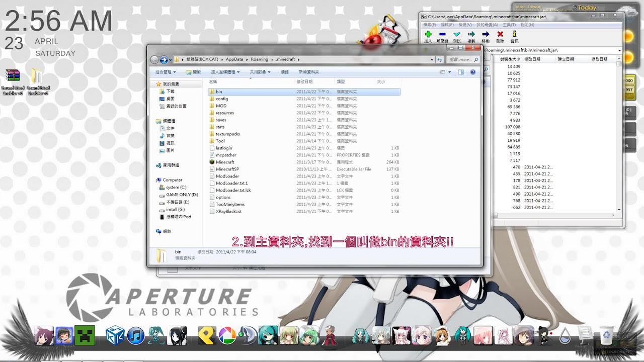Click 7-Zip horizontal scrollbar

(553, 215)
